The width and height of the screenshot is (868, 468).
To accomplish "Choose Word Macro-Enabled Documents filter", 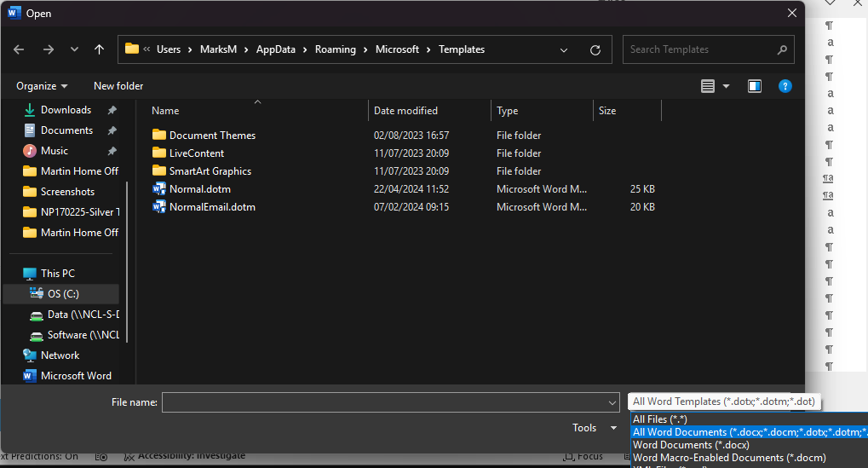I will tap(729, 458).
